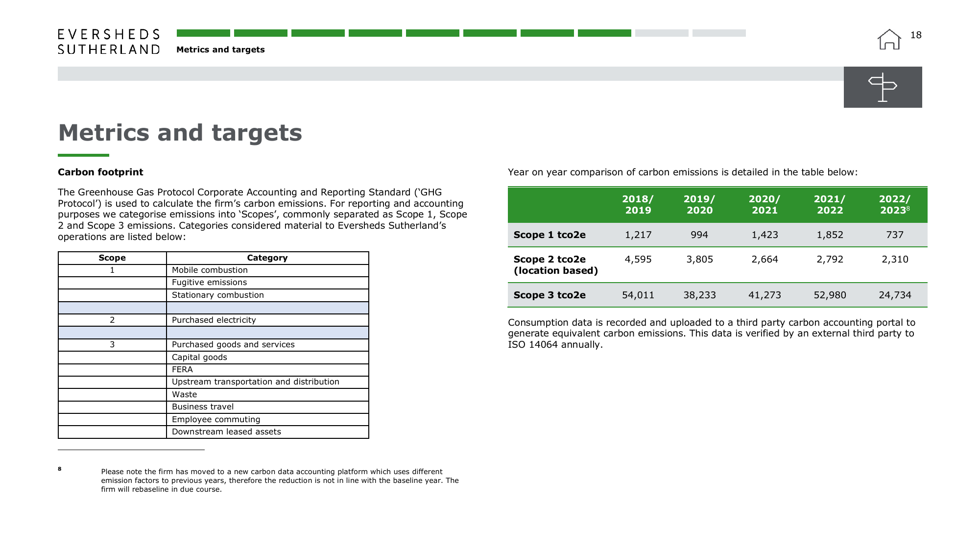The height and width of the screenshot is (551, 980).
Task: Select the 'Downstream leased assets' cell
Action: point(267,432)
